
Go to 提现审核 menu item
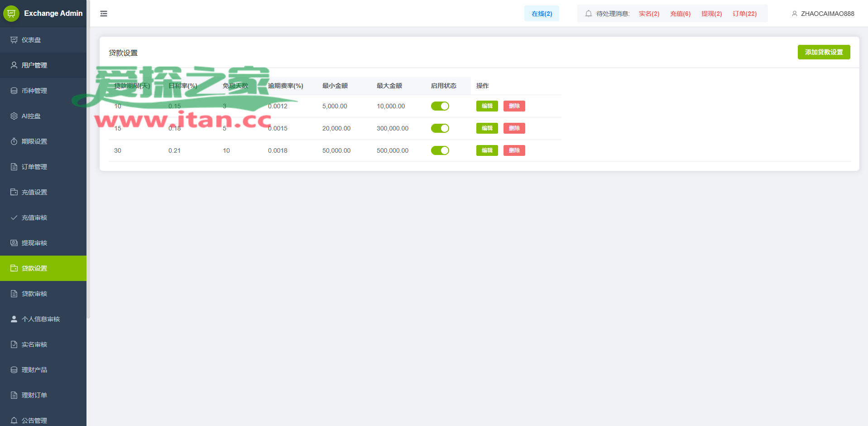(x=43, y=243)
